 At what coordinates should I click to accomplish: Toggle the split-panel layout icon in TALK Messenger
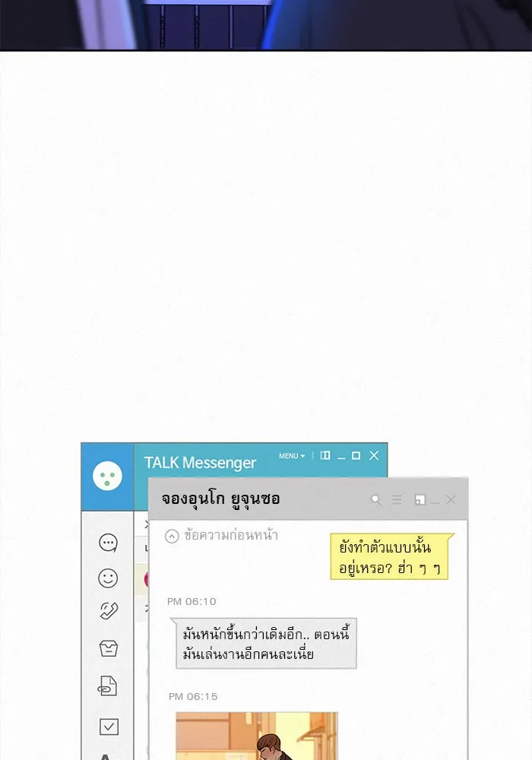[325, 455]
